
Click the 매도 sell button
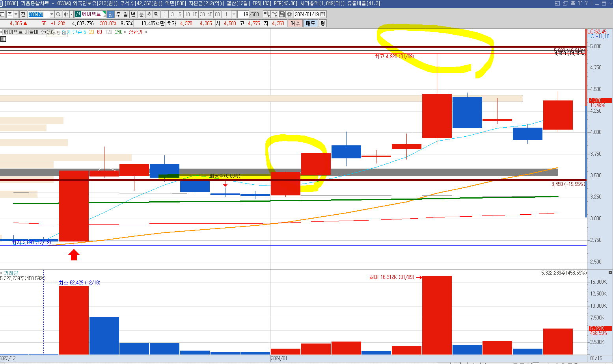coord(310,23)
